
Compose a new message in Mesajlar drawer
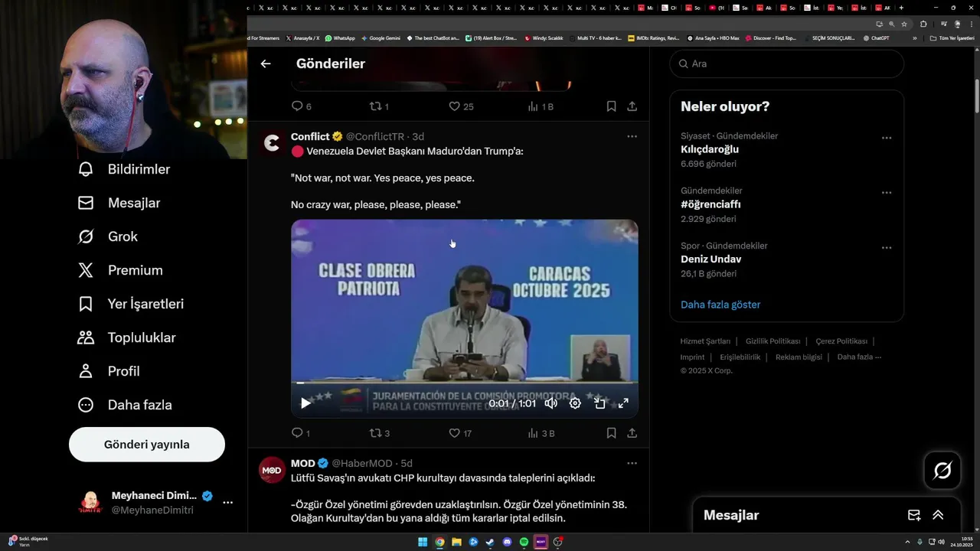click(x=914, y=515)
